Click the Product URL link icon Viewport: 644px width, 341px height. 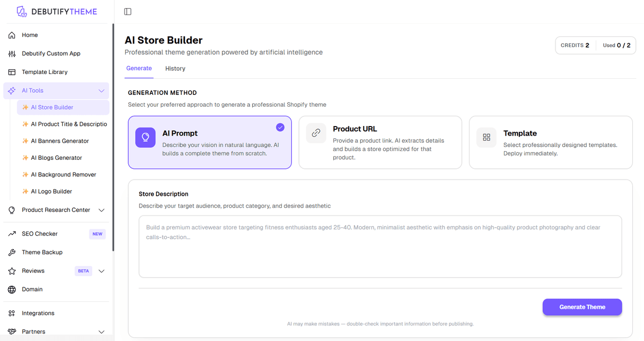[316, 133]
